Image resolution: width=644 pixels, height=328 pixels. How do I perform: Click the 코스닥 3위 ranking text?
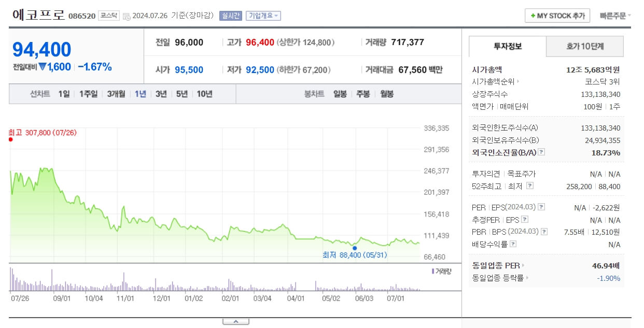602,81
